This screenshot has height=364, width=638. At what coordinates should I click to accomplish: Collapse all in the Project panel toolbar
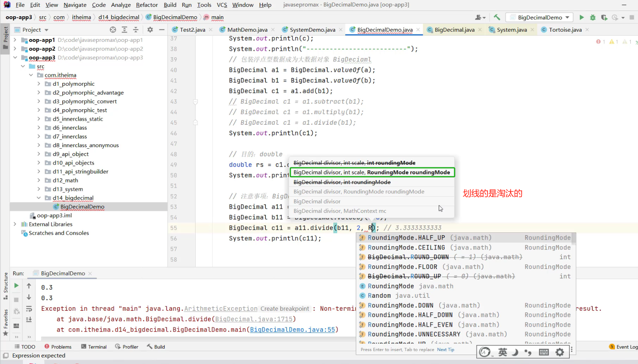136,30
